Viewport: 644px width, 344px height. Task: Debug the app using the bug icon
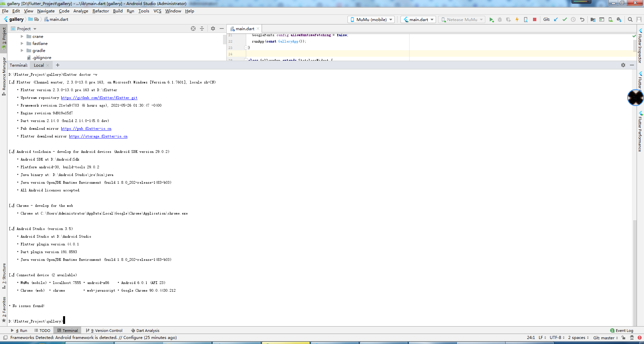(x=500, y=19)
